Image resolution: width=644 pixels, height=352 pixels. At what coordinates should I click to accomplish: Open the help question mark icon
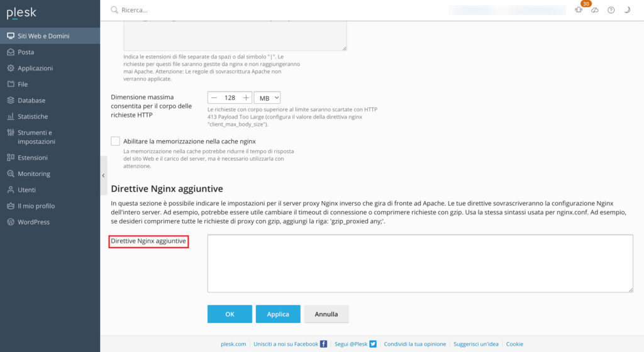click(x=611, y=10)
